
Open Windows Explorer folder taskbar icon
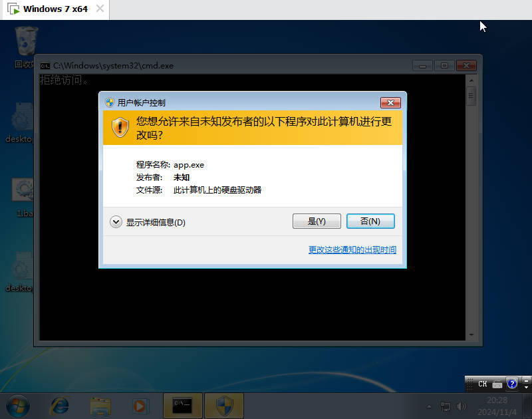(x=100, y=406)
